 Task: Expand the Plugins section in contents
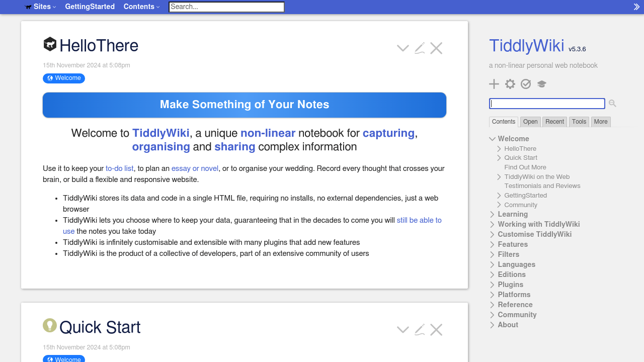[493, 285]
